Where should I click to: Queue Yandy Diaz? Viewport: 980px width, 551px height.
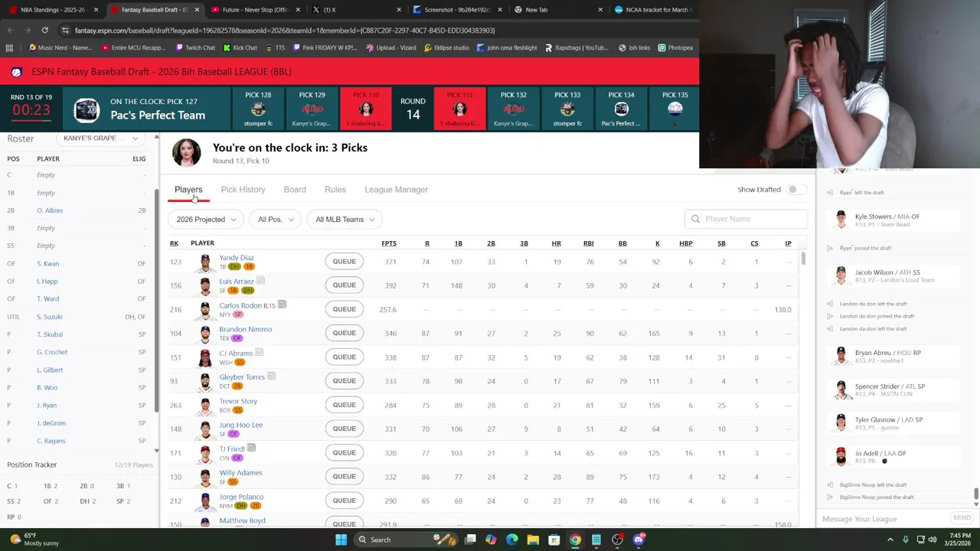[x=344, y=262]
